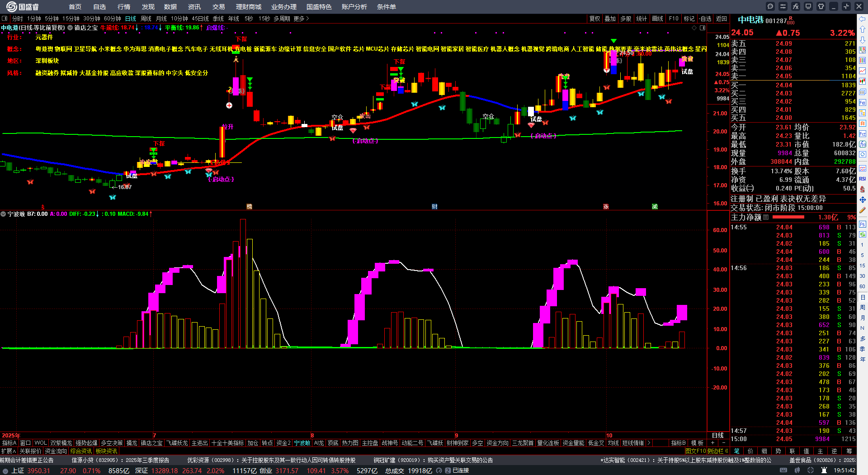Click the Guosheng logo icon

pos(11,6)
